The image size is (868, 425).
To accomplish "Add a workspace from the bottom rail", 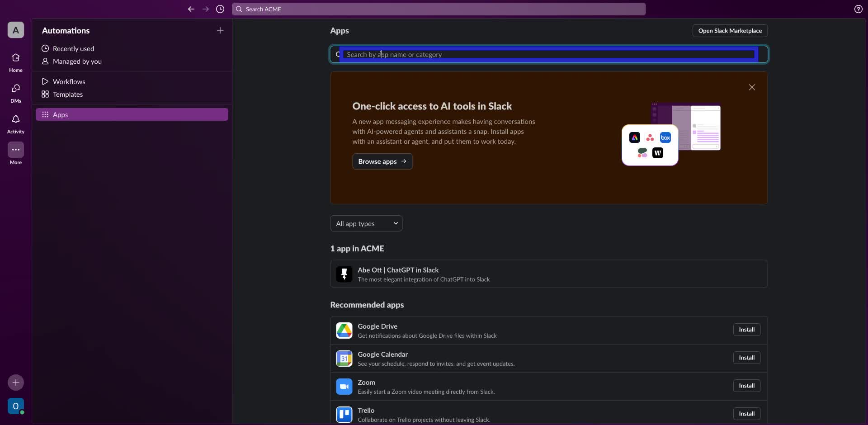I will click(x=15, y=382).
